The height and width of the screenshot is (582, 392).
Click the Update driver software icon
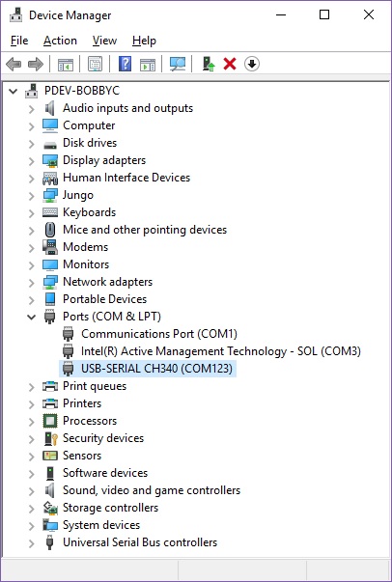(209, 65)
